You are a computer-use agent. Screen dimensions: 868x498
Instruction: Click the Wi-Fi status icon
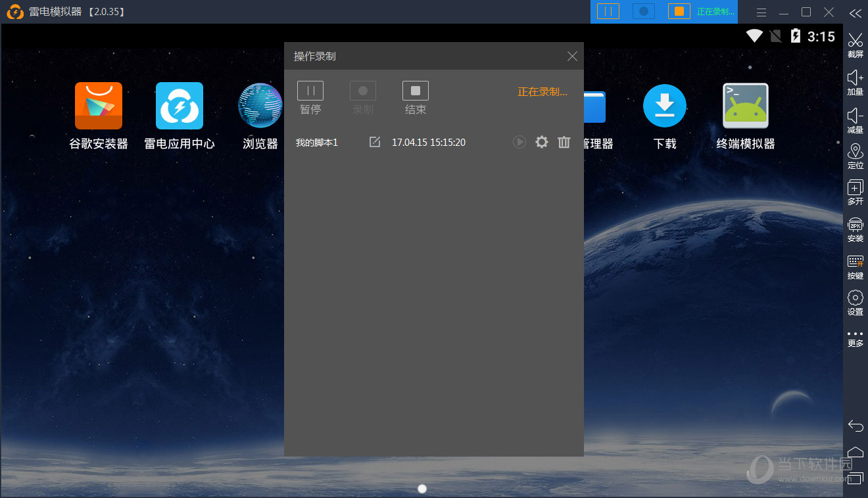tap(754, 36)
